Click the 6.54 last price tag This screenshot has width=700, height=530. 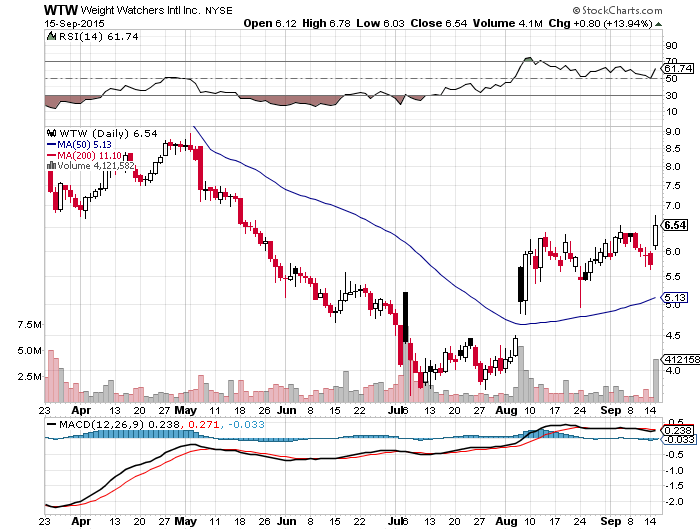[675, 225]
